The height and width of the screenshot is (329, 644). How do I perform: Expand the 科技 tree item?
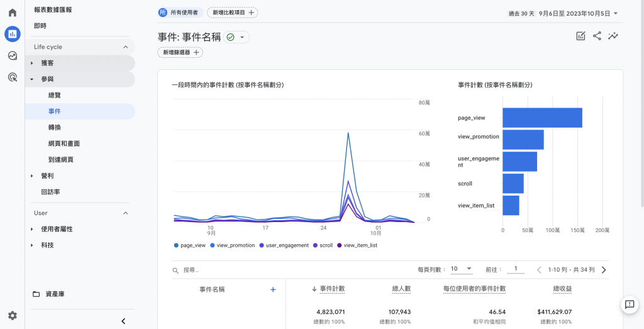32,245
